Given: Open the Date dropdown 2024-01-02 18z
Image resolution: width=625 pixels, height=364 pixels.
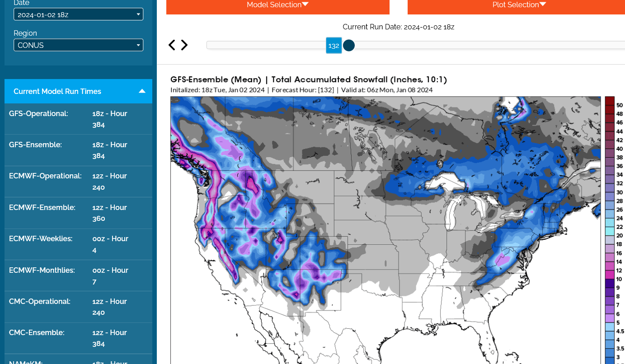Looking at the screenshot, I should (x=78, y=14).
